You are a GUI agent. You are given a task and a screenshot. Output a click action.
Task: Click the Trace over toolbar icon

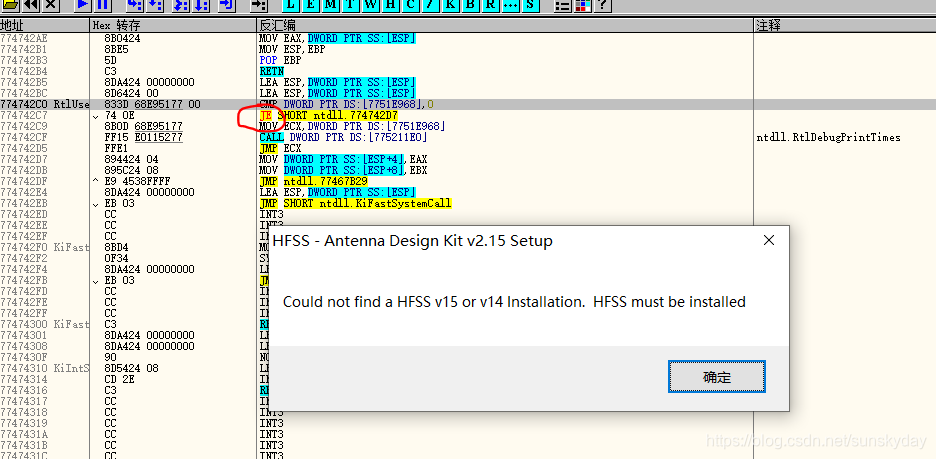201,5
